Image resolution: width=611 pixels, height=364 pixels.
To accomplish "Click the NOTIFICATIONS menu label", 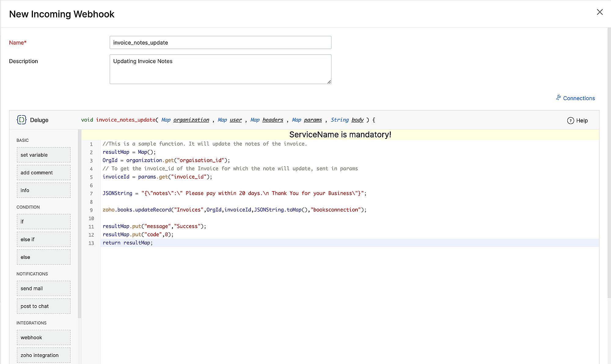I will [x=33, y=274].
